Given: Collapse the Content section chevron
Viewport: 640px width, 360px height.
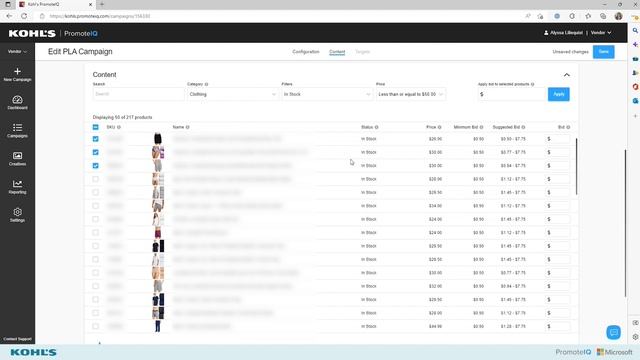Looking at the screenshot, I should point(567,75).
